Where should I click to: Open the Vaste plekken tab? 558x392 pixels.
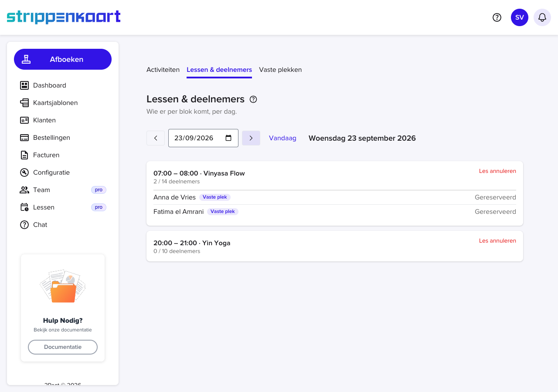click(280, 70)
